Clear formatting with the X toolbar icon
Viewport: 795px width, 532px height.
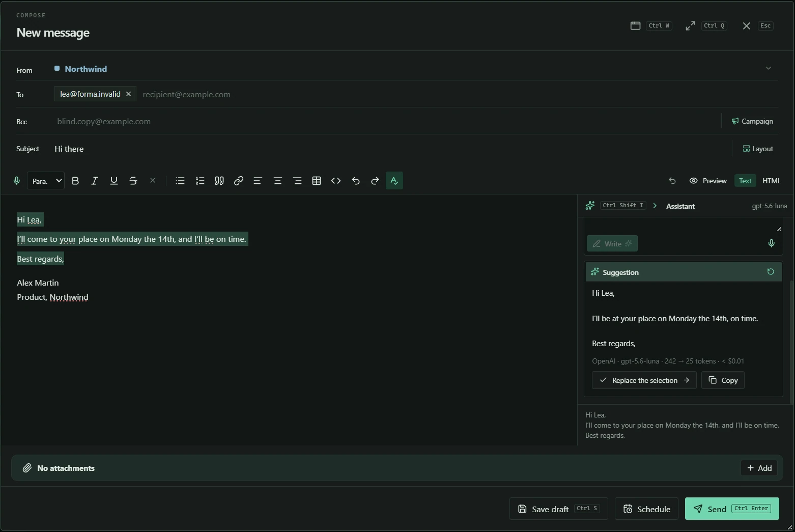click(x=153, y=181)
